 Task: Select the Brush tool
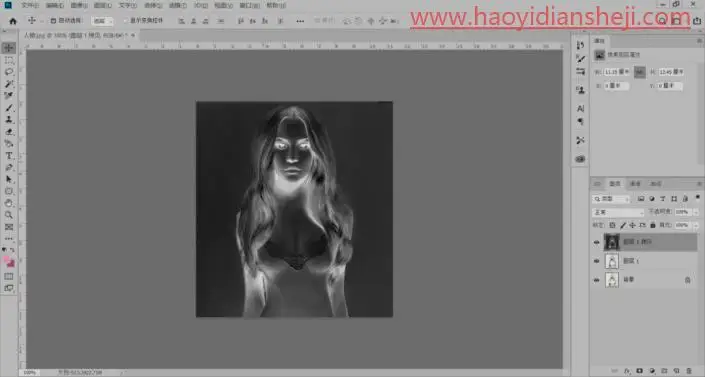click(9, 108)
